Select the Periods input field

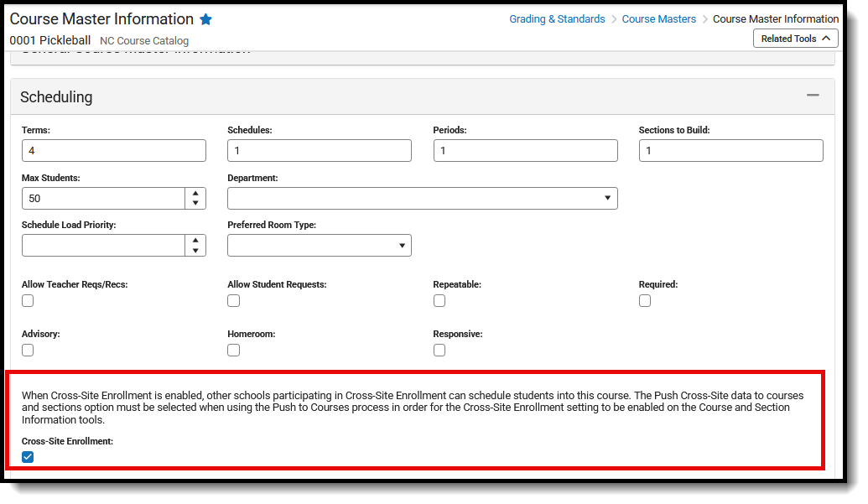click(525, 150)
